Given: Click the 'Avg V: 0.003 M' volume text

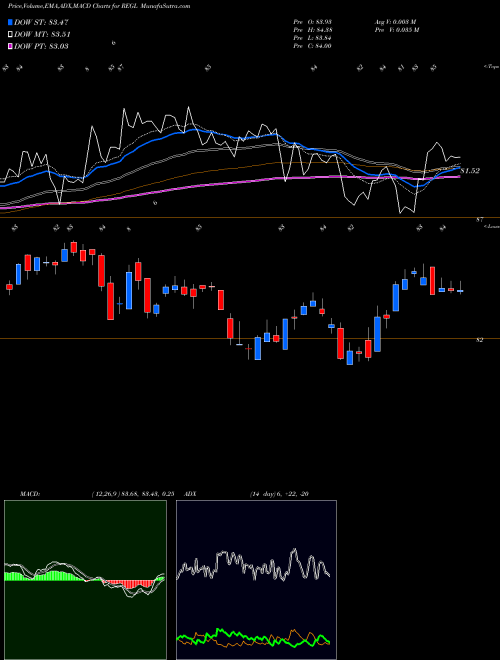Looking at the screenshot, I should 395,22.
